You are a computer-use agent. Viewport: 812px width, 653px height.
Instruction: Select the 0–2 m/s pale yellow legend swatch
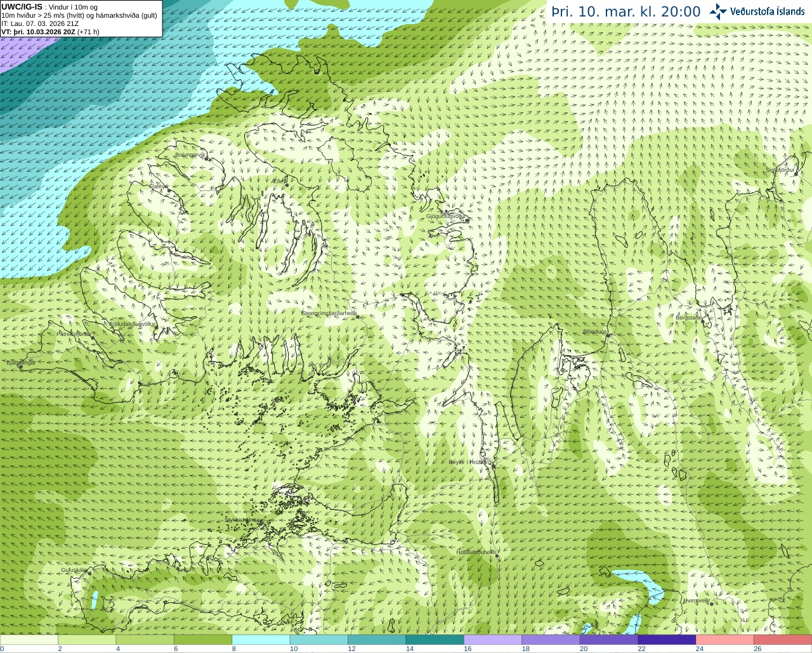(29, 640)
